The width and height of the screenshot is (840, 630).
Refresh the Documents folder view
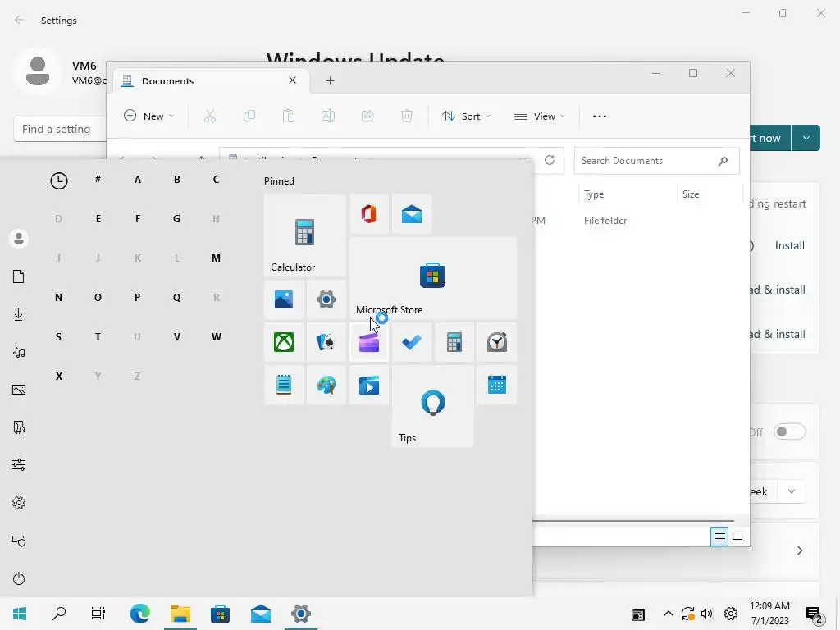tap(550, 160)
